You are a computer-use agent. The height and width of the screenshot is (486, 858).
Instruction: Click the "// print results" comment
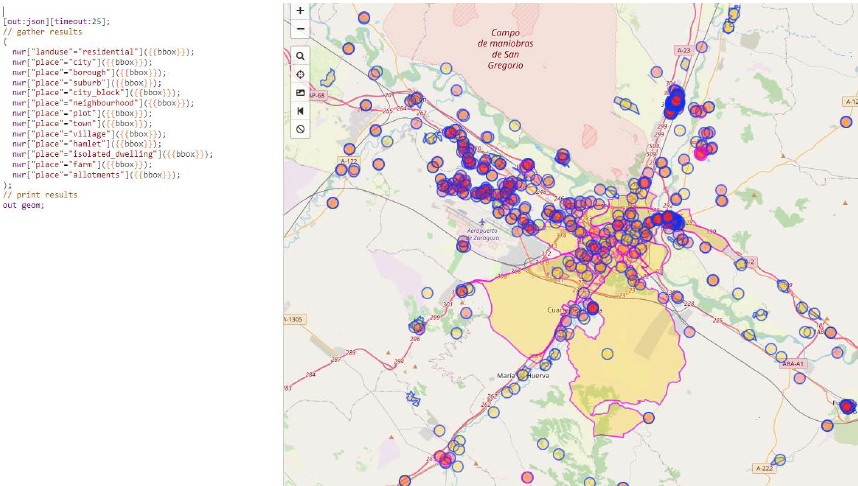[x=40, y=195]
